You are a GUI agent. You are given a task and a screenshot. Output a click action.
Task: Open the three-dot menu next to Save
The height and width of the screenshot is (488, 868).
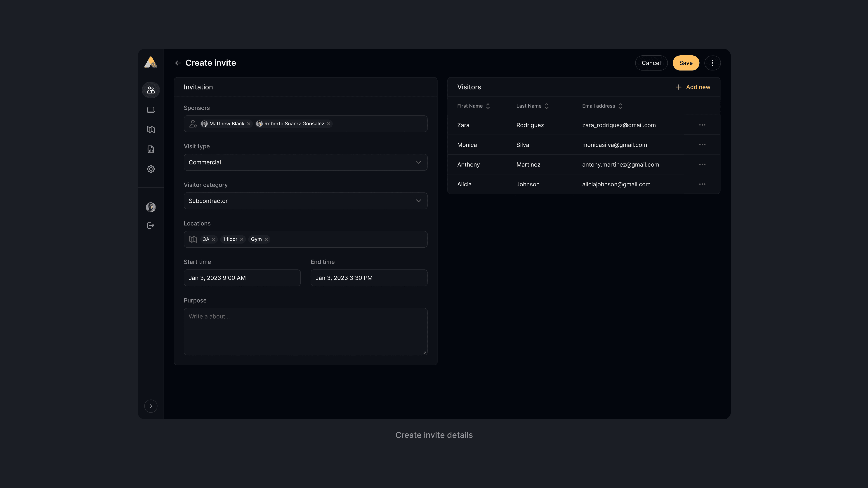coord(712,63)
